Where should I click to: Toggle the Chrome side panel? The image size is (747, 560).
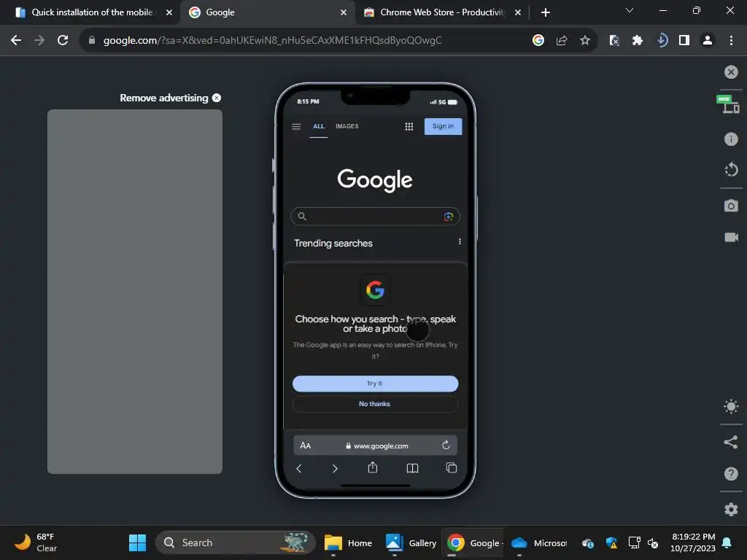[x=684, y=41]
